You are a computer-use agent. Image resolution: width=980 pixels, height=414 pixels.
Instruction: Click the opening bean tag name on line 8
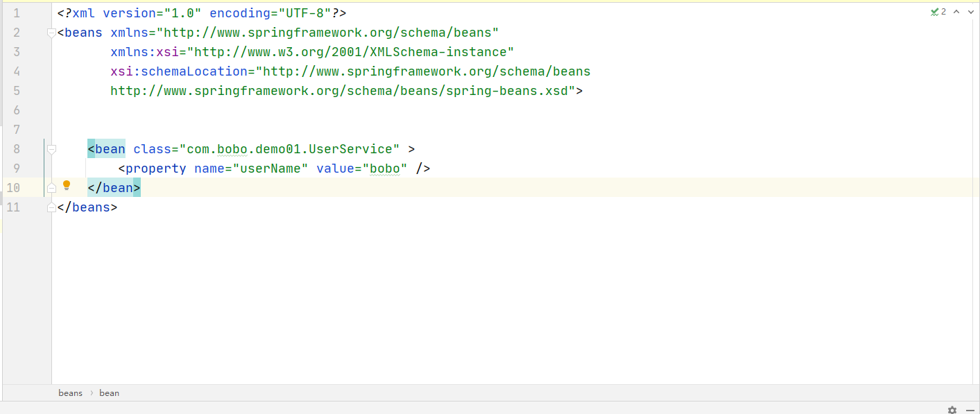click(110, 149)
